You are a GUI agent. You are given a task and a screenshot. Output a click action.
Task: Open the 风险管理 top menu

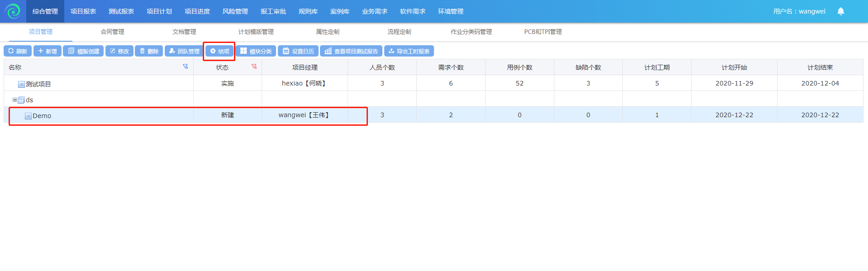(x=235, y=11)
